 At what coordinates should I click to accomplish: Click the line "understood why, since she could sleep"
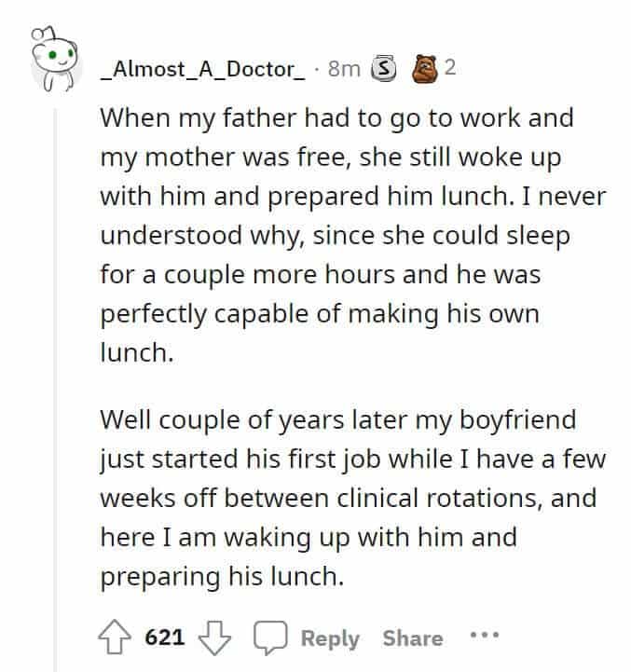[x=336, y=236]
